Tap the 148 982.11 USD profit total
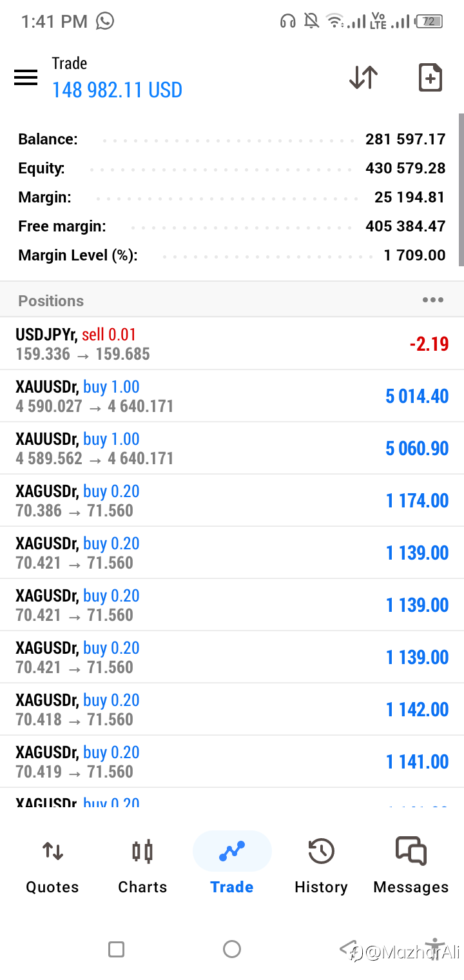 coord(117,90)
